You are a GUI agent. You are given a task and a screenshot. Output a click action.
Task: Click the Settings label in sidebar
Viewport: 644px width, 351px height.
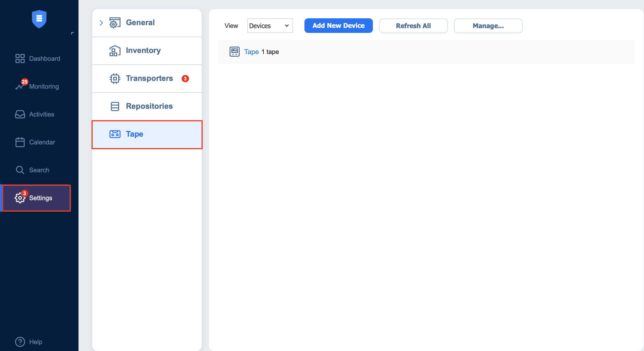point(40,198)
